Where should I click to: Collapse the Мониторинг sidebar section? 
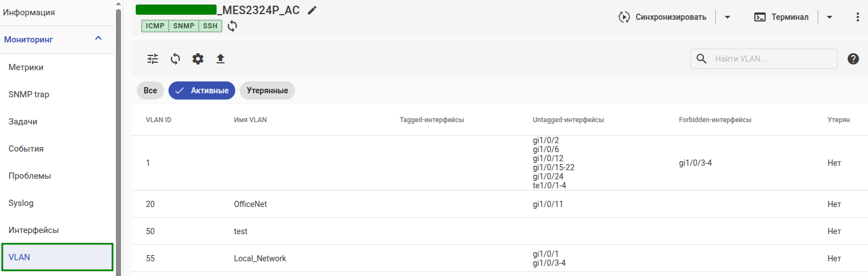(98, 38)
